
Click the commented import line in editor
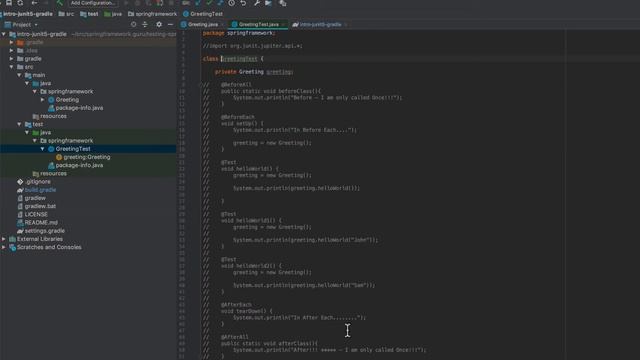253,46
